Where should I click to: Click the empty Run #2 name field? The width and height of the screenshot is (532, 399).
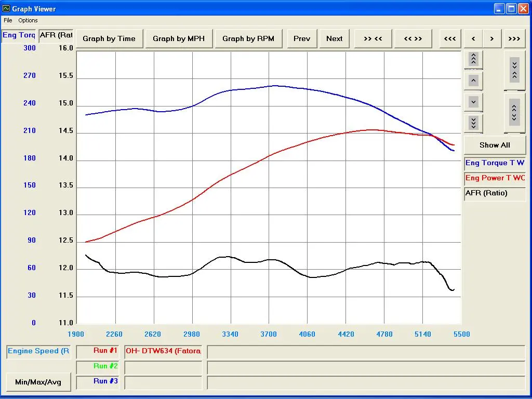[x=163, y=367]
